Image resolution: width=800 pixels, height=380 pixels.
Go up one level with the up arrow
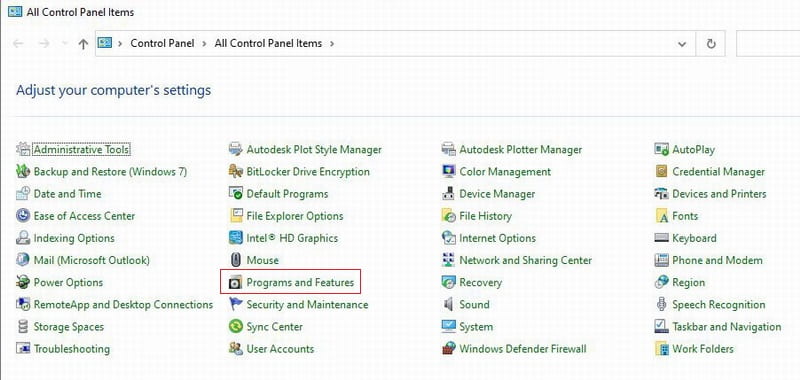83,44
